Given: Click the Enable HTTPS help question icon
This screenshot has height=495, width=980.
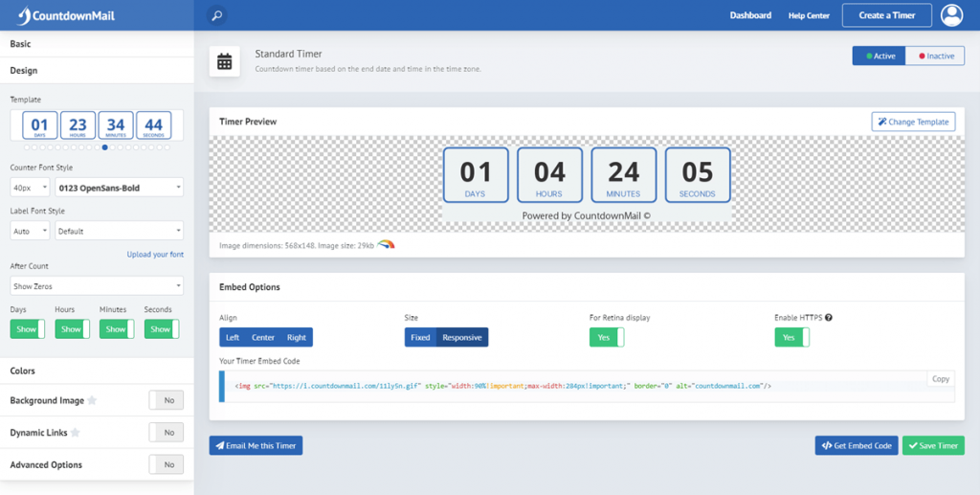Looking at the screenshot, I should click(829, 318).
